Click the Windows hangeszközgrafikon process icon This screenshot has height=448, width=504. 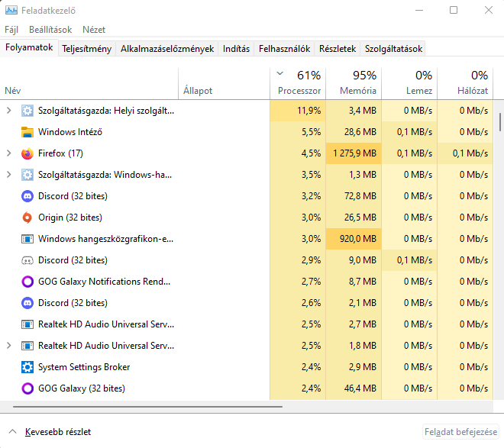click(x=27, y=239)
